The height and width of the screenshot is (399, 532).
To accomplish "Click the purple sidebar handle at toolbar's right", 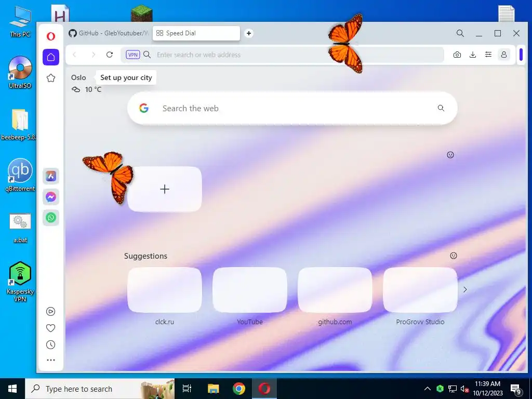I will click(521, 55).
